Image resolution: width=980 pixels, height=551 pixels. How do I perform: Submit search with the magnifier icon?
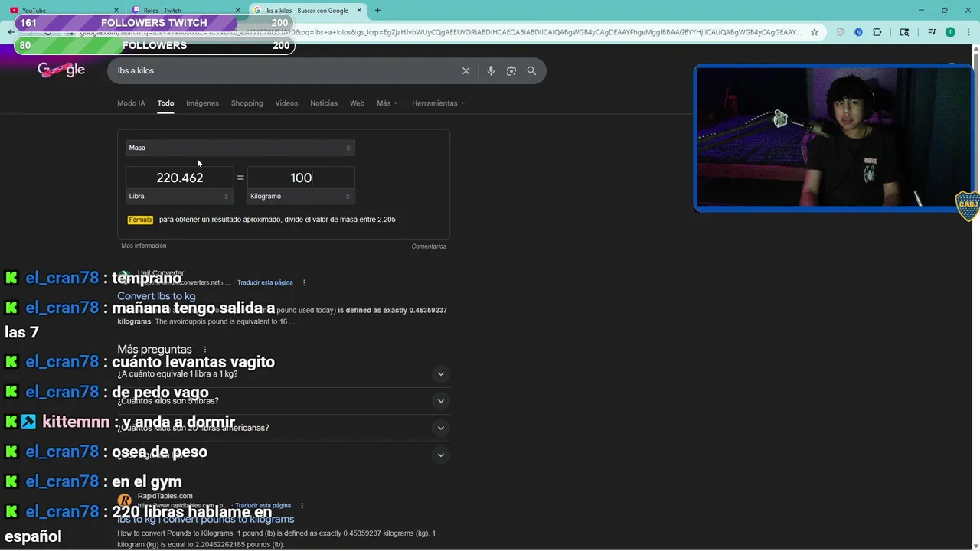click(531, 70)
